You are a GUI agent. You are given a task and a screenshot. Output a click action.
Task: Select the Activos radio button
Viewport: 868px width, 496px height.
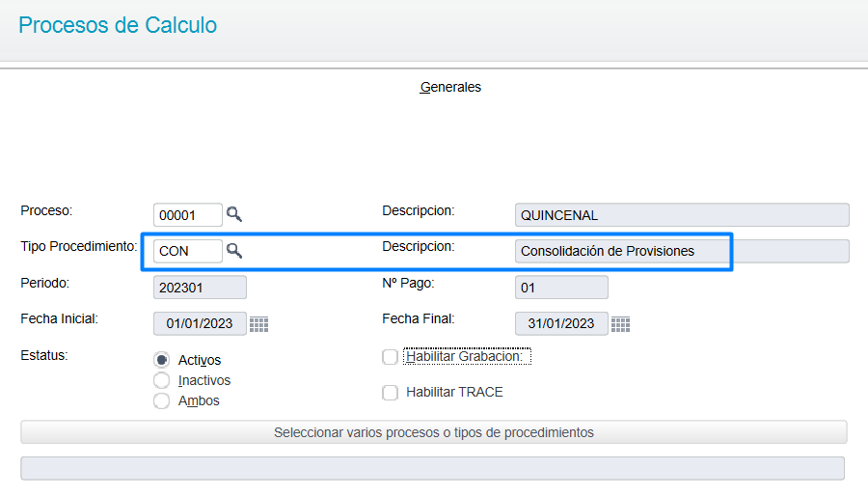(162, 360)
